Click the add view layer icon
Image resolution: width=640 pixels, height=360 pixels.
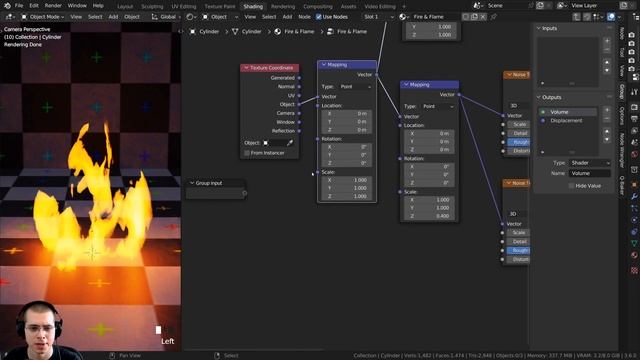point(623,6)
